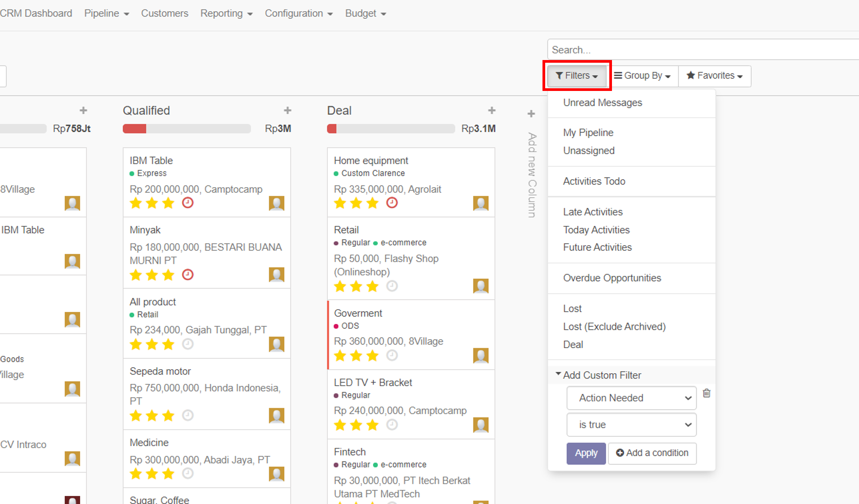Screen dimensions: 859x504
Task: Go to CRM Dashboard
Action: [x=36, y=13]
